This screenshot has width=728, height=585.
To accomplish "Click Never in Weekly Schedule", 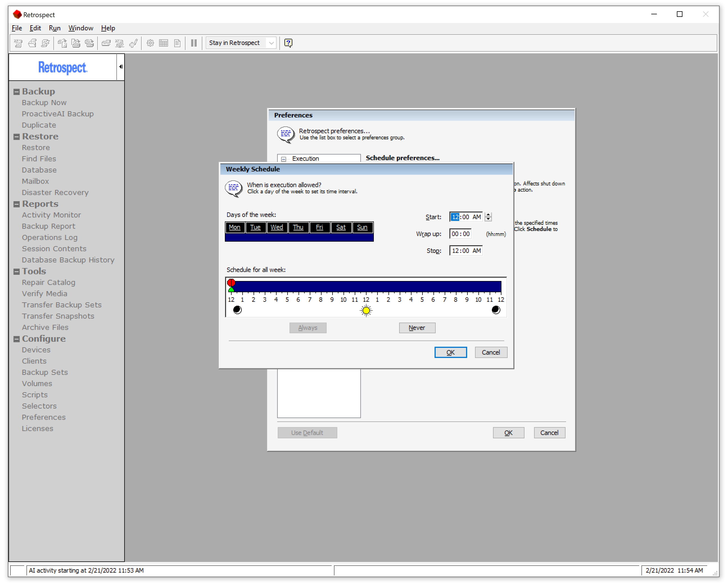I will tap(417, 328).
